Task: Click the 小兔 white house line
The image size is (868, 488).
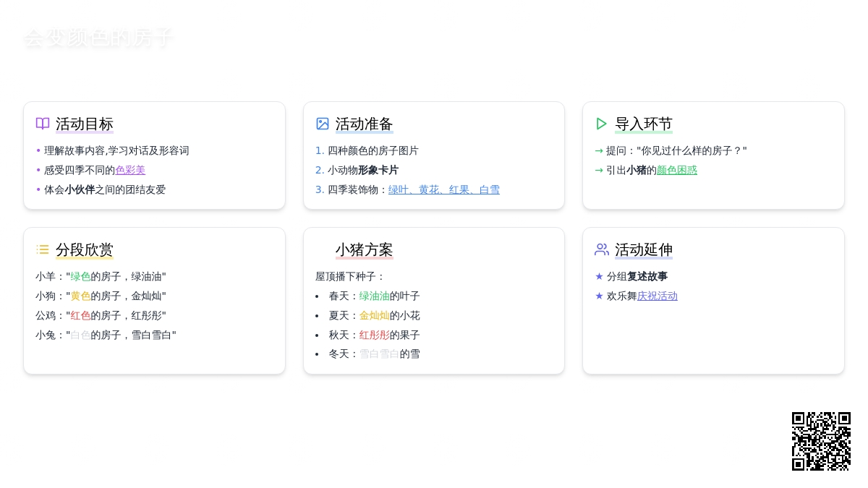Action: (x=106, y=335)
